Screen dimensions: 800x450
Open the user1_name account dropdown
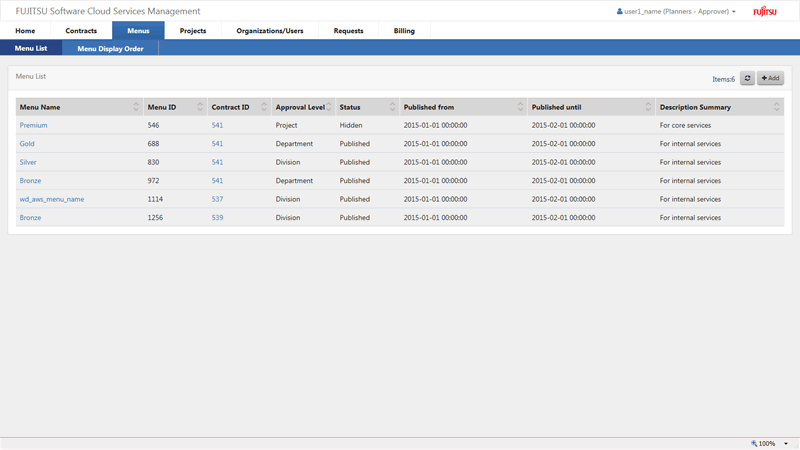(x=676, y=11)
